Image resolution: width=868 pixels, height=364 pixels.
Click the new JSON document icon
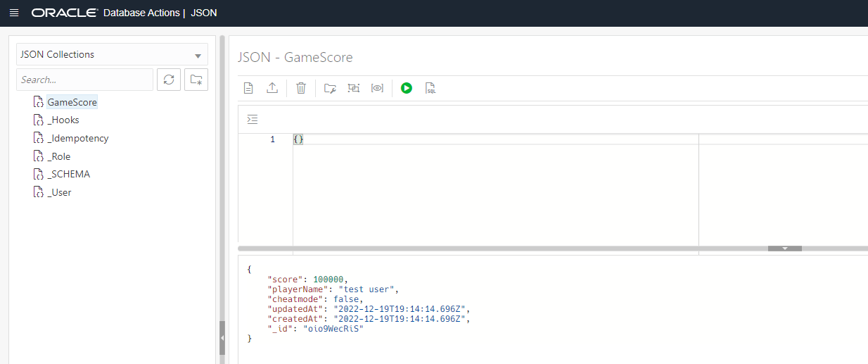248,88
